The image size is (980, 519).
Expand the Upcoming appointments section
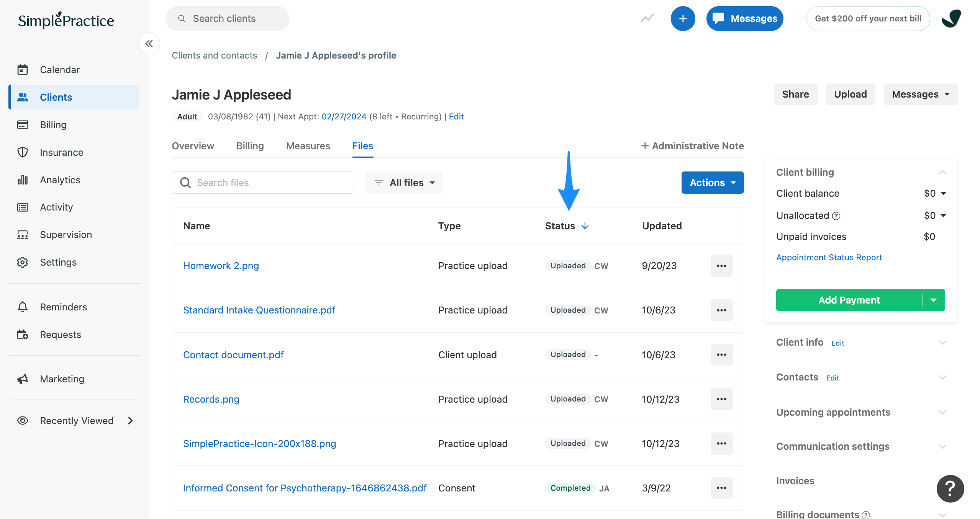[942, 412]
